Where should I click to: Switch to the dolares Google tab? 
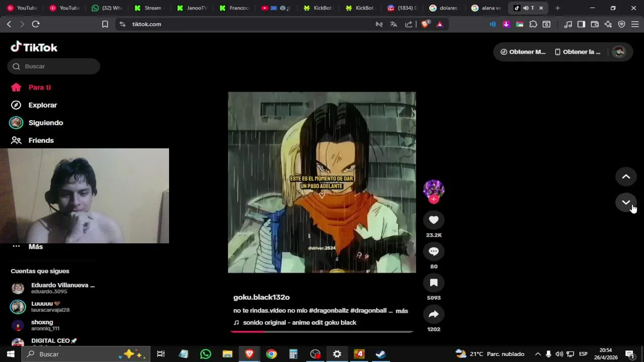(445, 8)
